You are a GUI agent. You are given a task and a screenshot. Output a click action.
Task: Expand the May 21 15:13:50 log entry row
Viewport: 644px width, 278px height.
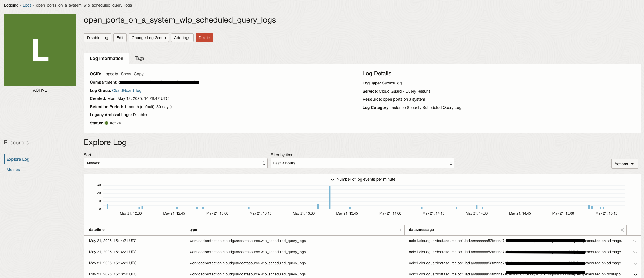(635, 274)
